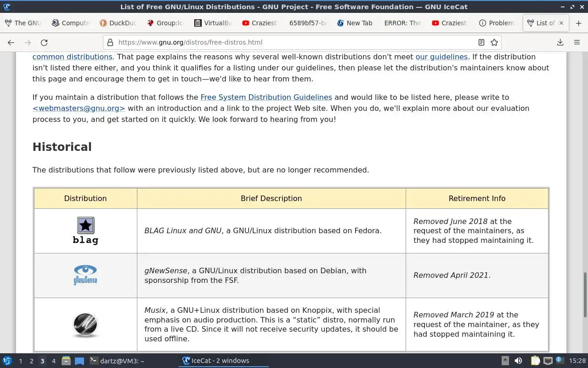The height and width of the screenshot is (368, 588).
Task: Click the Musix round logo
Action: click(85, 325)
